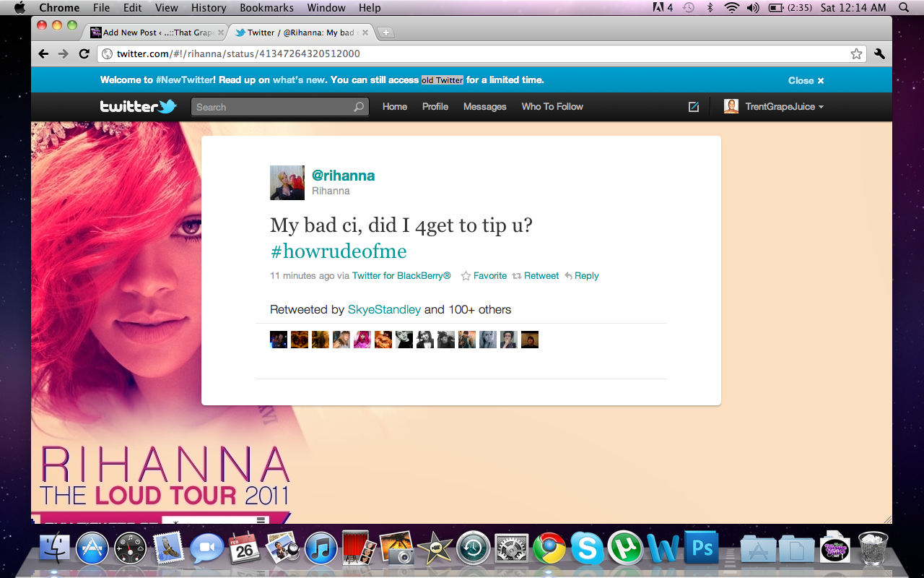Go to Twitter Home

click(x=395, y=107)
